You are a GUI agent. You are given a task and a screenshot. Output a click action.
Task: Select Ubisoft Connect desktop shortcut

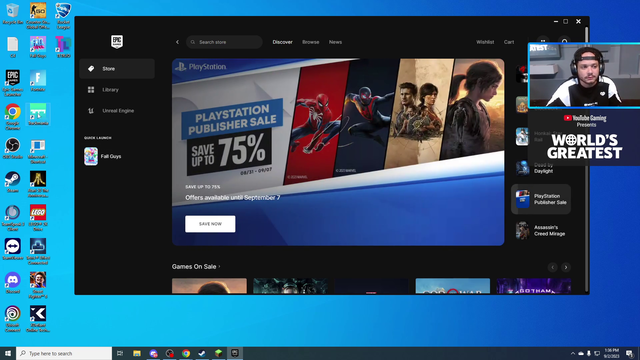coord(13,319)
